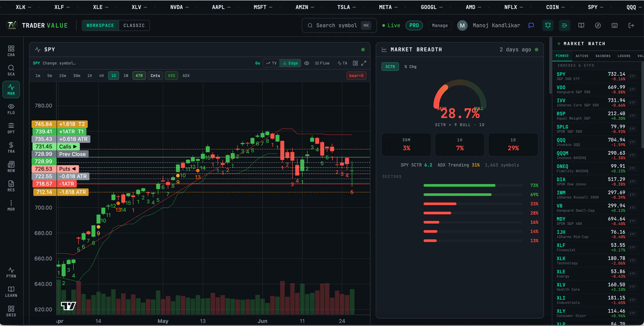The height and width of the screenshot is (326, 644).
Task: Switch to the CLASSIC view tab
Action: tap(134, 25)
